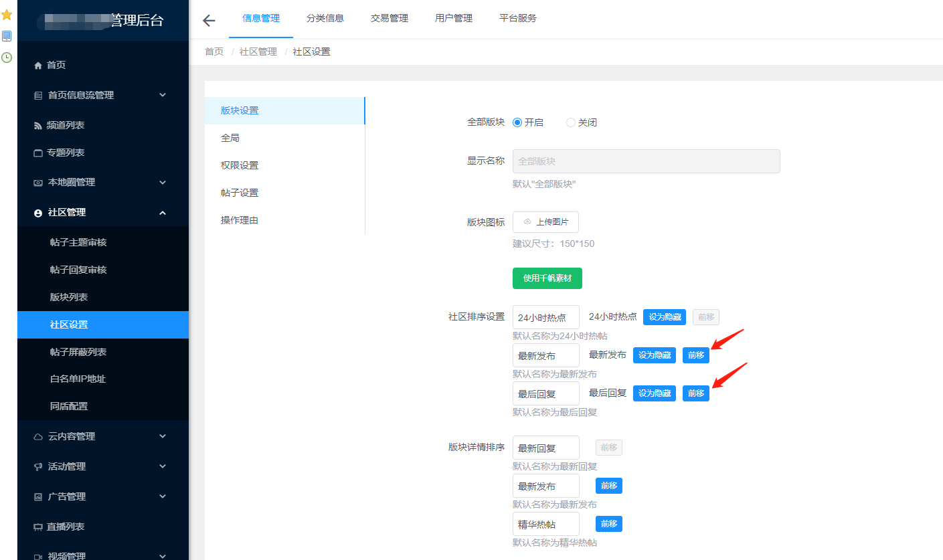Screen dimensions: 943x560
Task: Open 帖子主题审核 in sidebar
Action: point(103,242)
